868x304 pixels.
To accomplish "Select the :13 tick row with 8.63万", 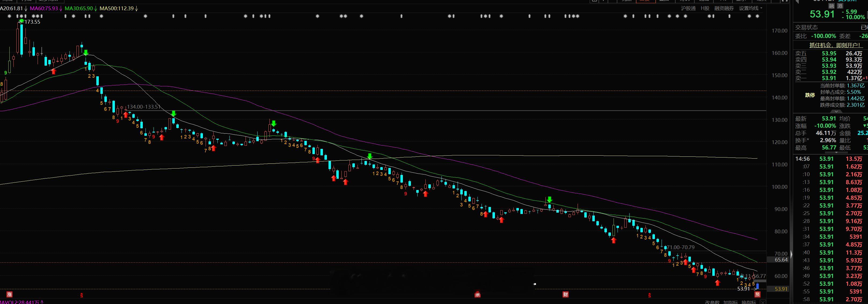I will pos(831,182).
